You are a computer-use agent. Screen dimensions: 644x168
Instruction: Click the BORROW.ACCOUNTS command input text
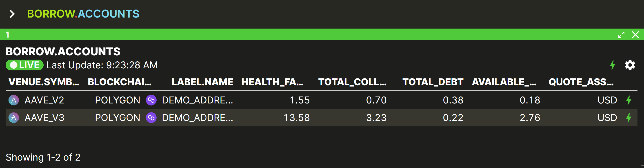[83, 14]
